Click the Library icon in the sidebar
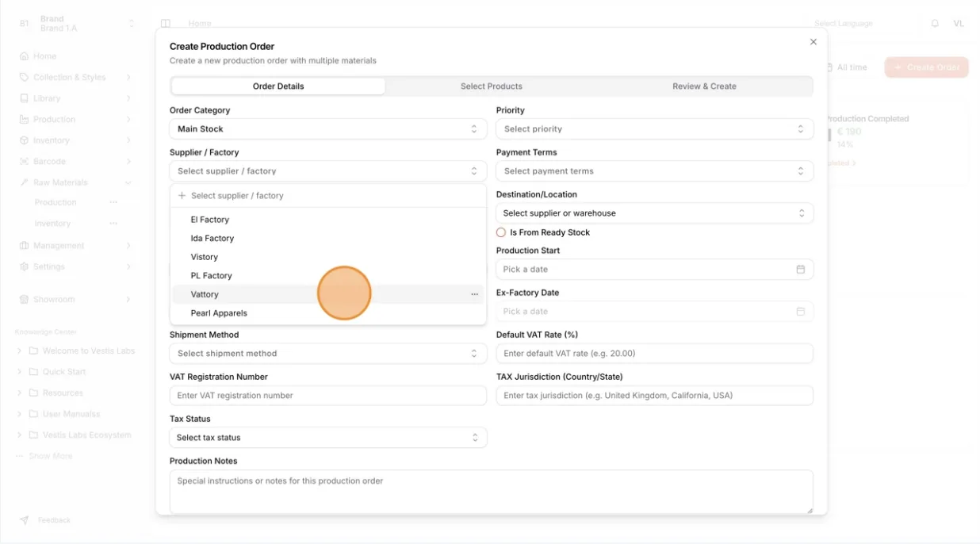This screenshot has width=980, height=544. click(x=24, y=98)
